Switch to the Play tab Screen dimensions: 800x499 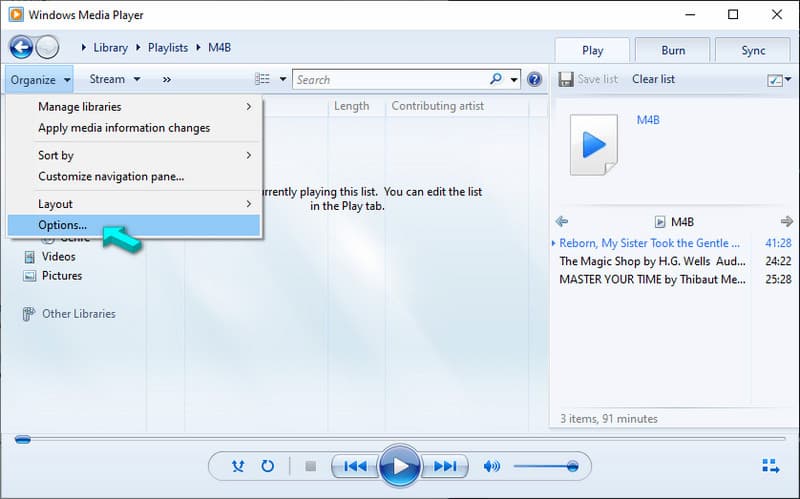click(x=592, y=51)
